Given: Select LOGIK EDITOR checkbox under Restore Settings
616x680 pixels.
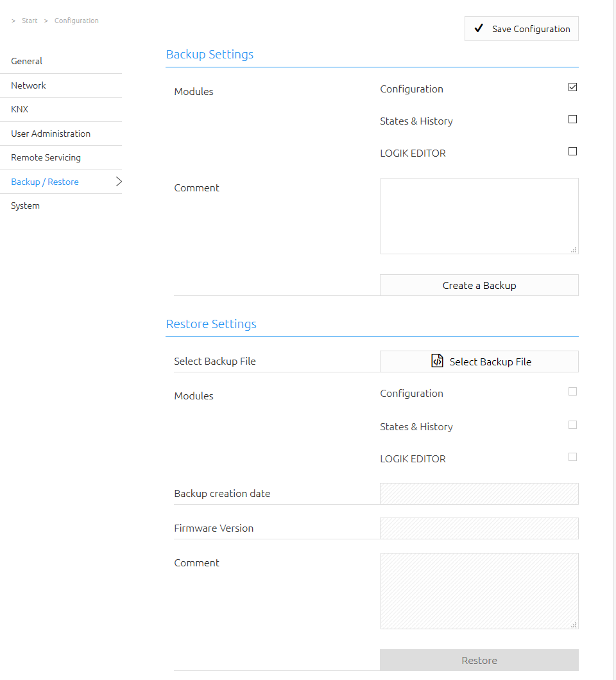Looking at the screenshot, I should [x=572, y=457].
